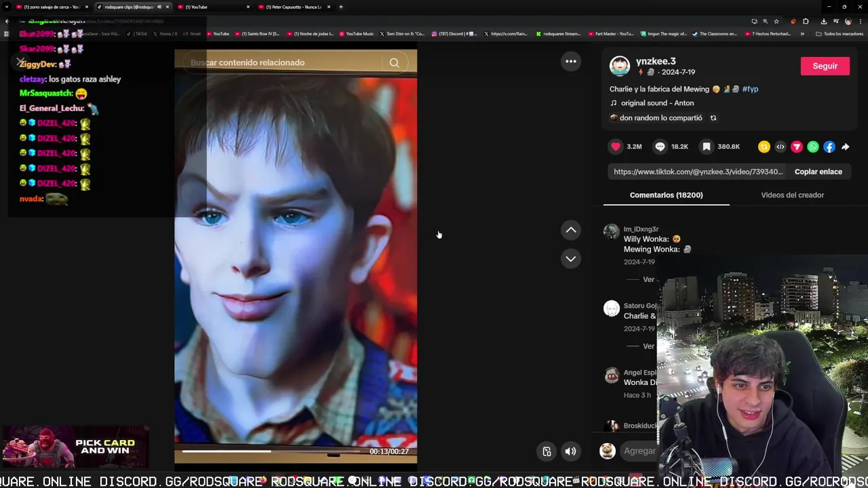The image size is (868, 488).
Task: Click the 3.2M likes count
Action: (634, 146)
